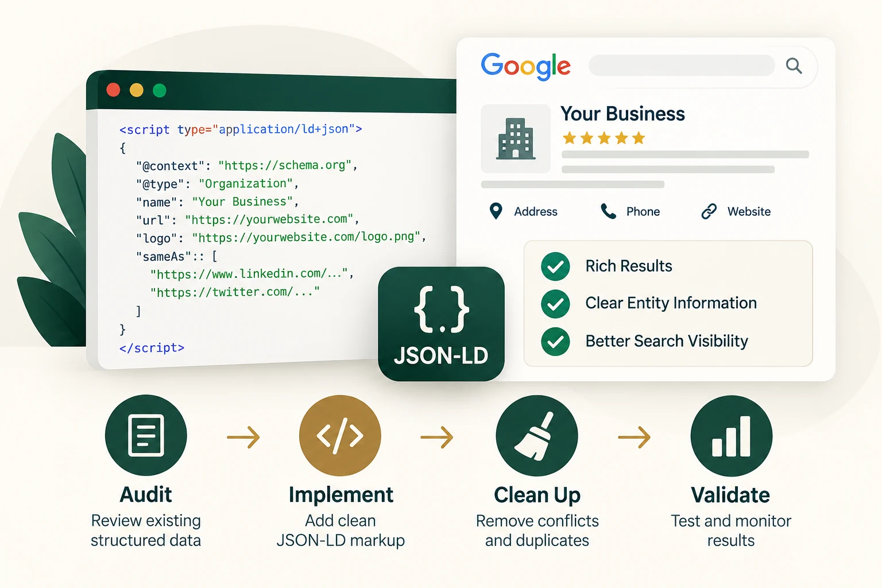
Task: Toggle the Rich Results checkmark
Action: tap(555, 266)
